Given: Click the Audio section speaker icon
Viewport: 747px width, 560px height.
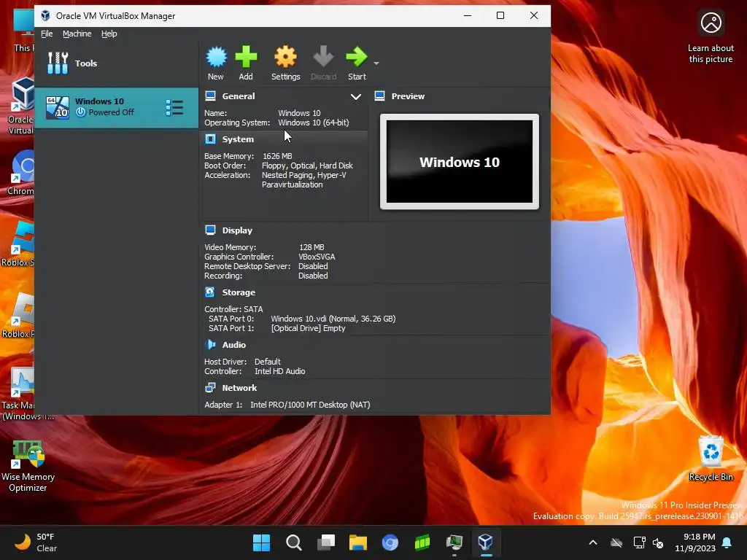Looking at the screenshot, I should pos(210,344).
